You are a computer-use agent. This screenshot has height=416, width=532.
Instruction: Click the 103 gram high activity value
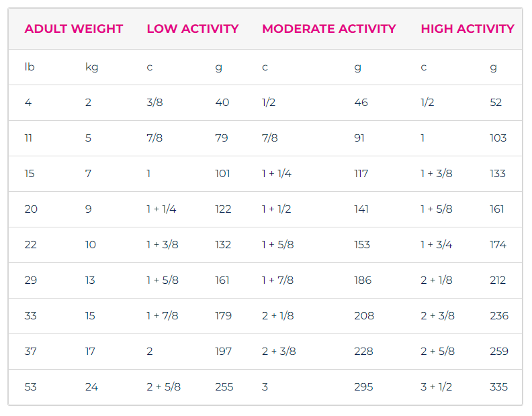(498, 138)
